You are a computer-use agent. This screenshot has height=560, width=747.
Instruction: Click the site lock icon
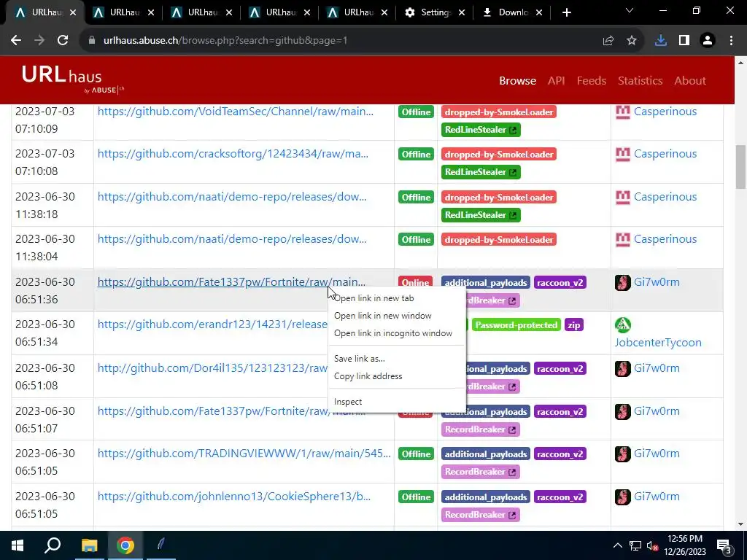pyautogui.click(x=92, y=41)
